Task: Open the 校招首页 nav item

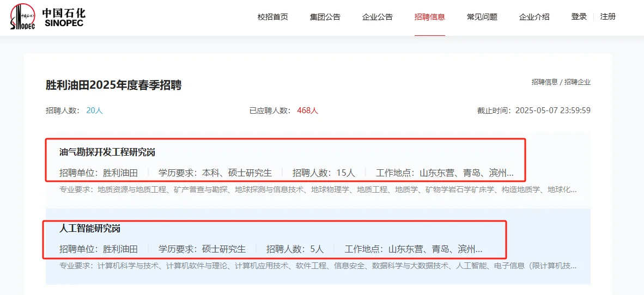Action: click(273, 17)
